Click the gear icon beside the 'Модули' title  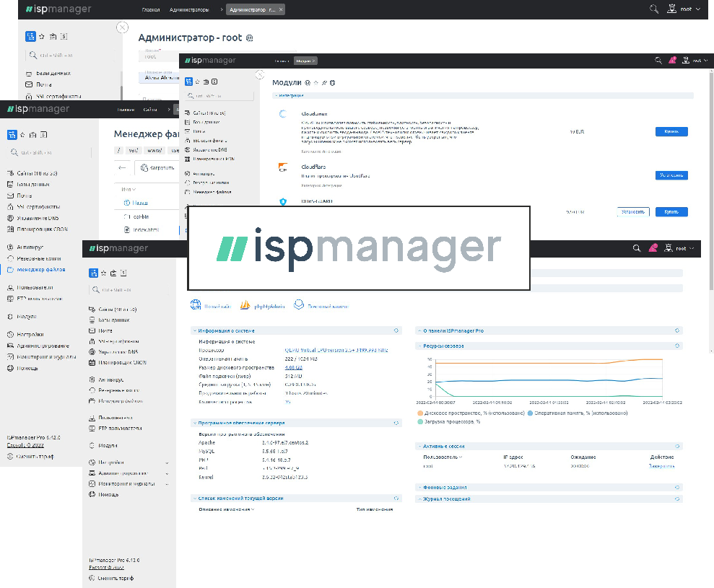(x=332, y=83)
